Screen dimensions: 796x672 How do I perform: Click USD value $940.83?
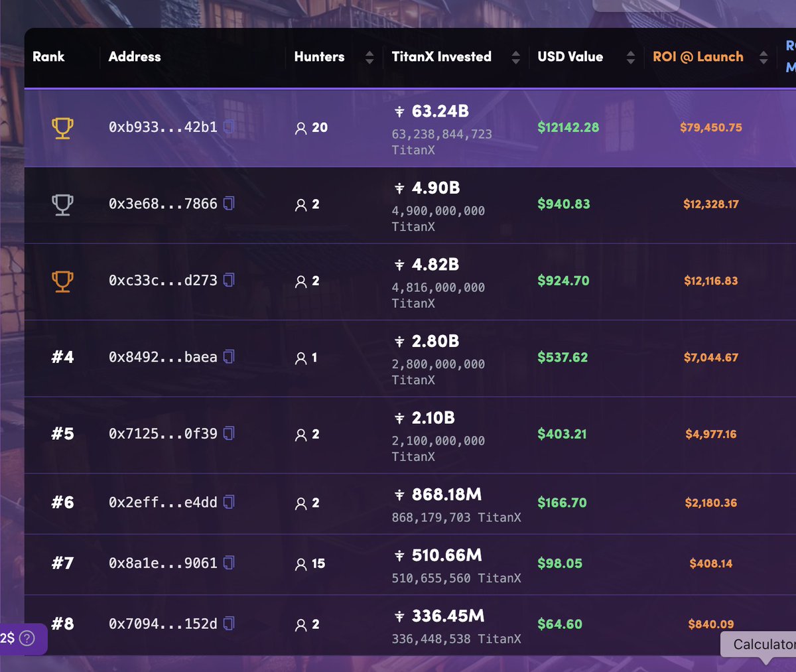[564, 204]
